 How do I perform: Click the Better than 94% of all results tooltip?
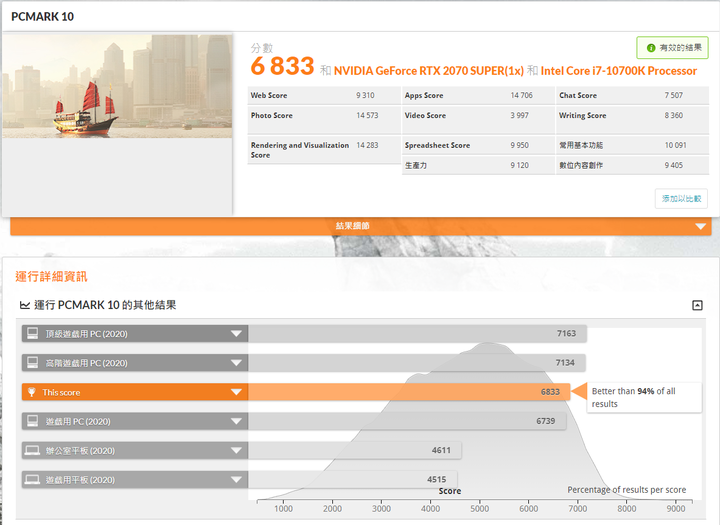coord(644,397)
